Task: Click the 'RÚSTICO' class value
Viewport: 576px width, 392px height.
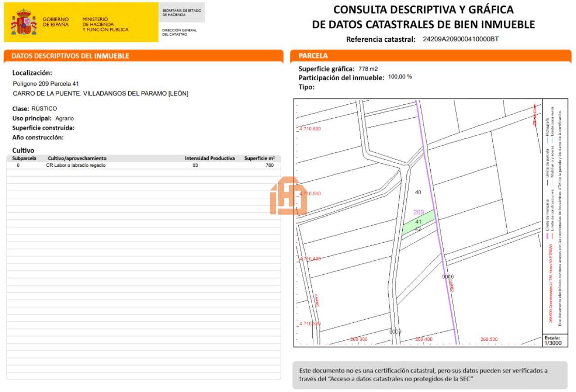Action: coord(44,109)
